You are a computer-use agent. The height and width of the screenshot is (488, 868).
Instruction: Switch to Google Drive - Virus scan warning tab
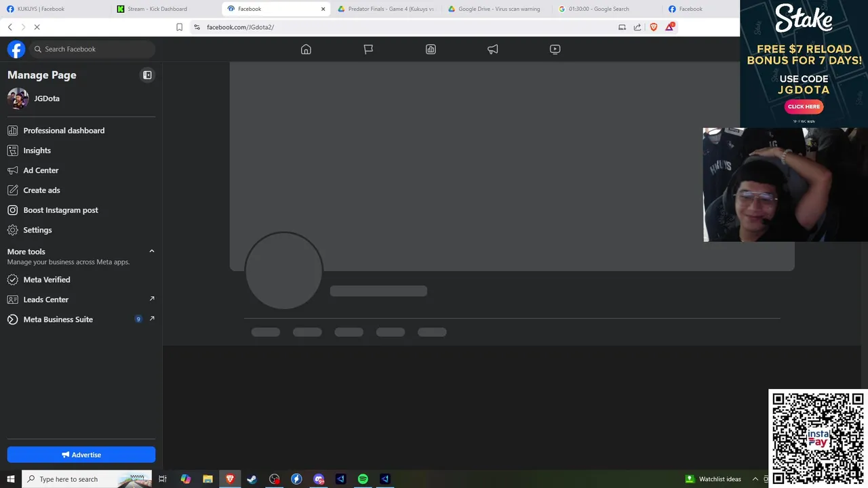(x=496, y=9)
